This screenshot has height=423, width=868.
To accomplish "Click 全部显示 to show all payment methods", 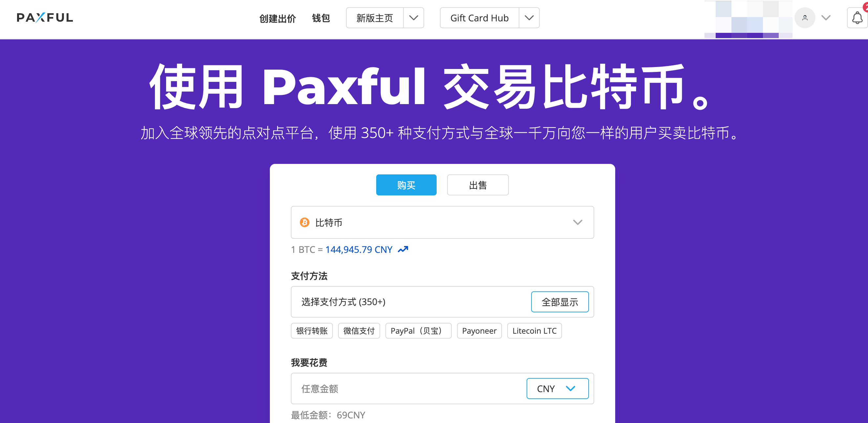I will coord(560,302).
